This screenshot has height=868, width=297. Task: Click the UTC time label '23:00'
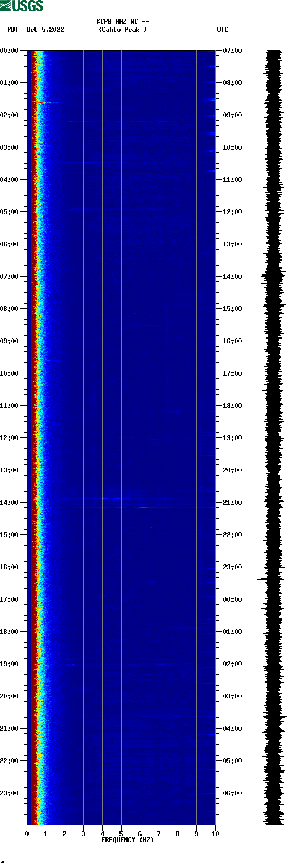click(x=232, y=567)
